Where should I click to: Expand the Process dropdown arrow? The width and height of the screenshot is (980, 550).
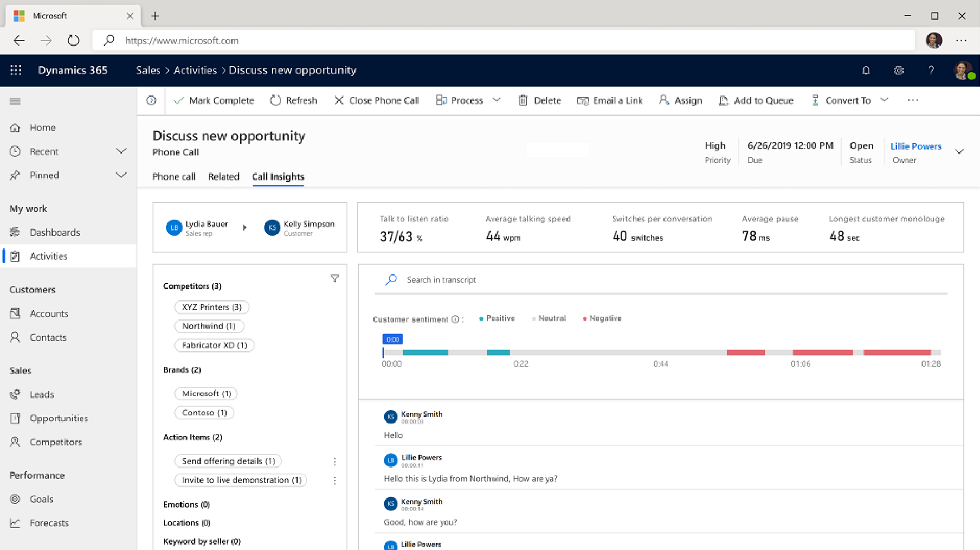[497, 100]
